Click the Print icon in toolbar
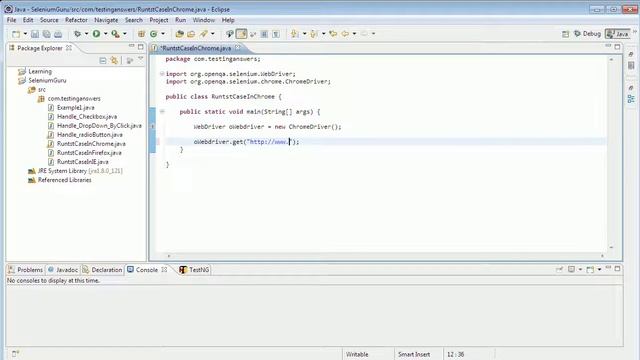Viewport: 640px width, 360px height. (58, 34)
